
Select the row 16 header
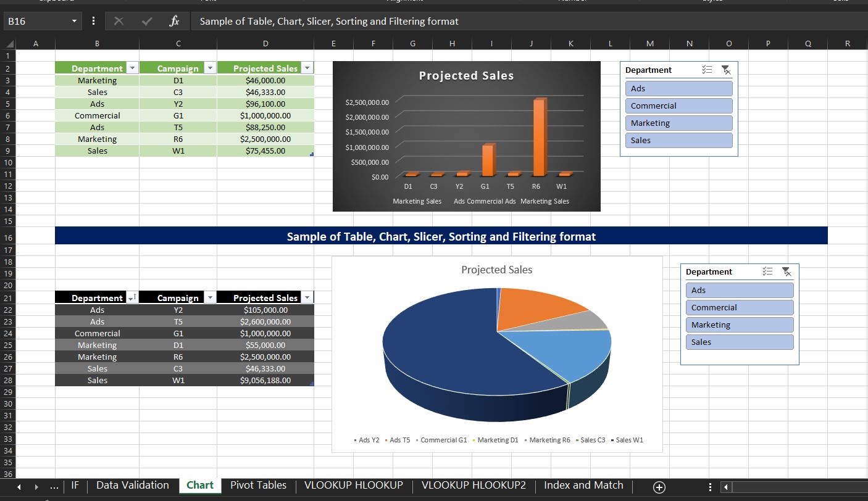point(9,238)
